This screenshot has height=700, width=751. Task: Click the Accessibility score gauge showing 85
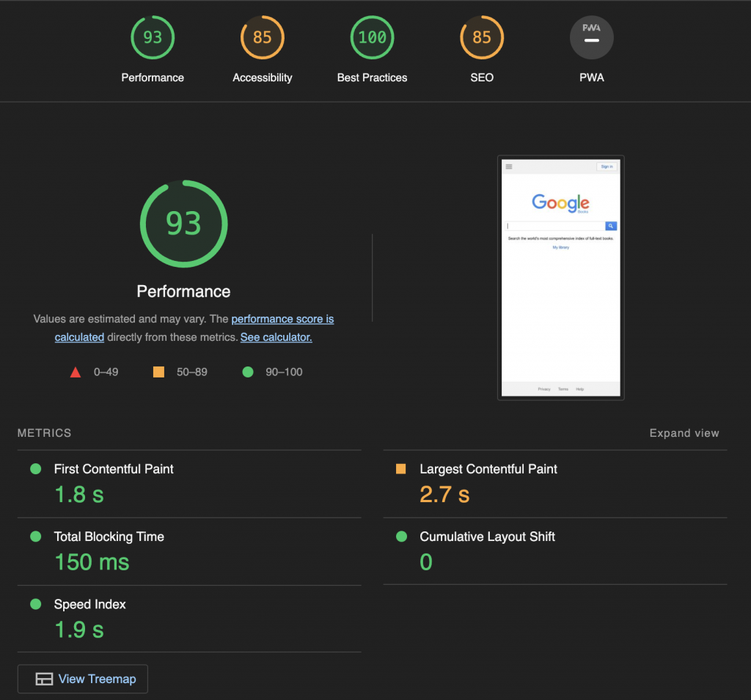[x=263, y=37]
